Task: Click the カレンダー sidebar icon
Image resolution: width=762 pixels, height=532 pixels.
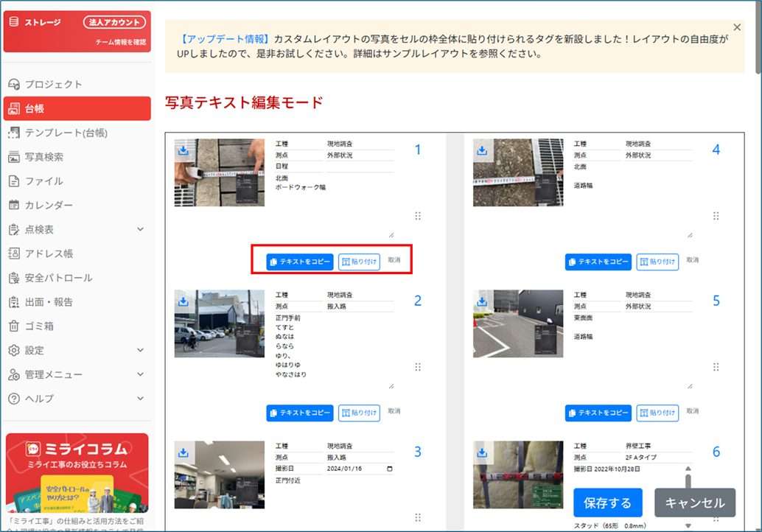Action: (14, 205)
